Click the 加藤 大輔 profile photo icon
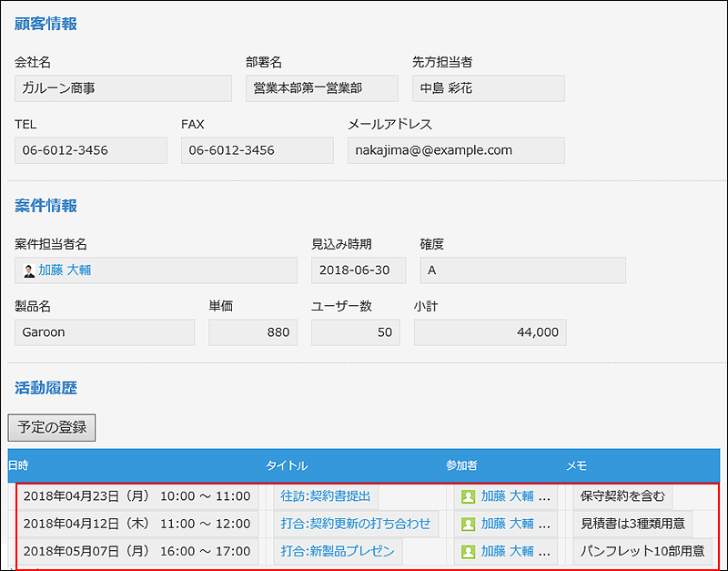 click(29, 270)
